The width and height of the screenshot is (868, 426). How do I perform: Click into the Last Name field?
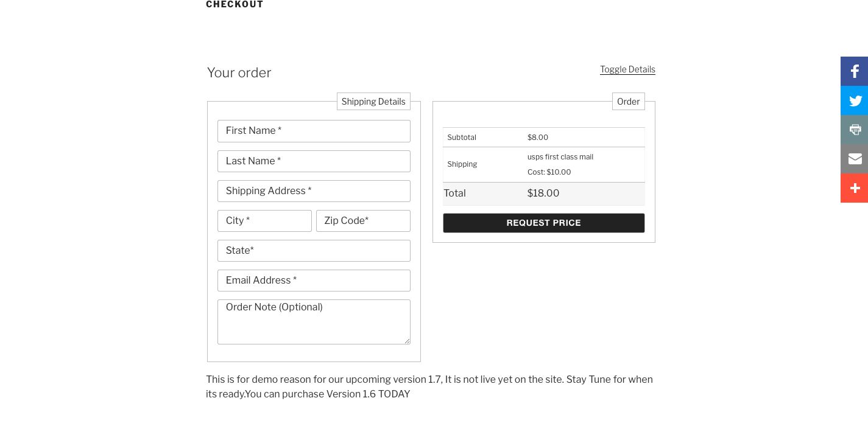314,161
